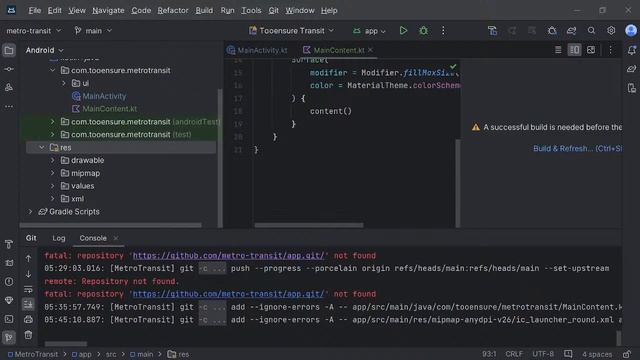Clear console with trash icon
This screenshot has height=360, width=640.
pos(28,335)
